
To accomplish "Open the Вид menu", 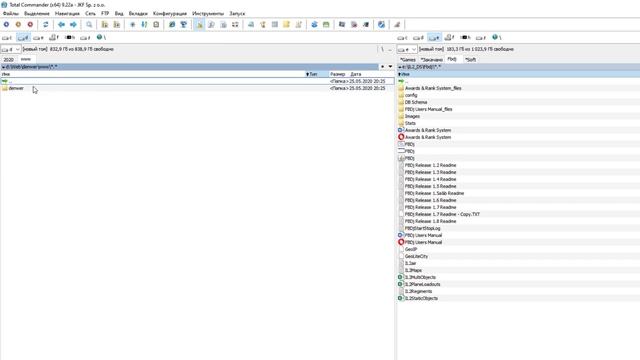I will [119, 13].
